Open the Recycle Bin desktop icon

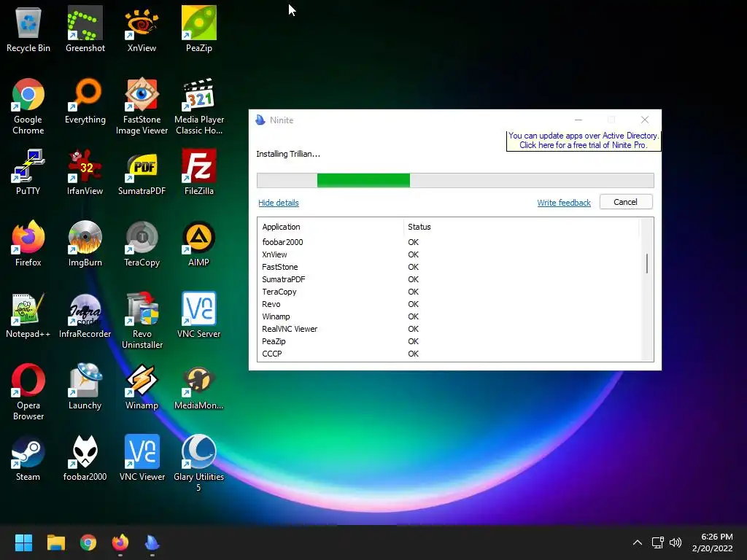[x=28, y=29]
